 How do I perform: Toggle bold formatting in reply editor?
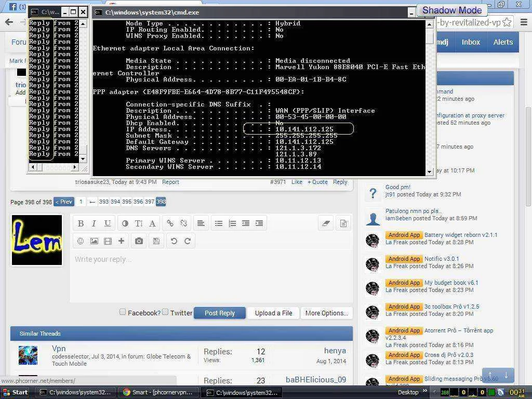81,223
